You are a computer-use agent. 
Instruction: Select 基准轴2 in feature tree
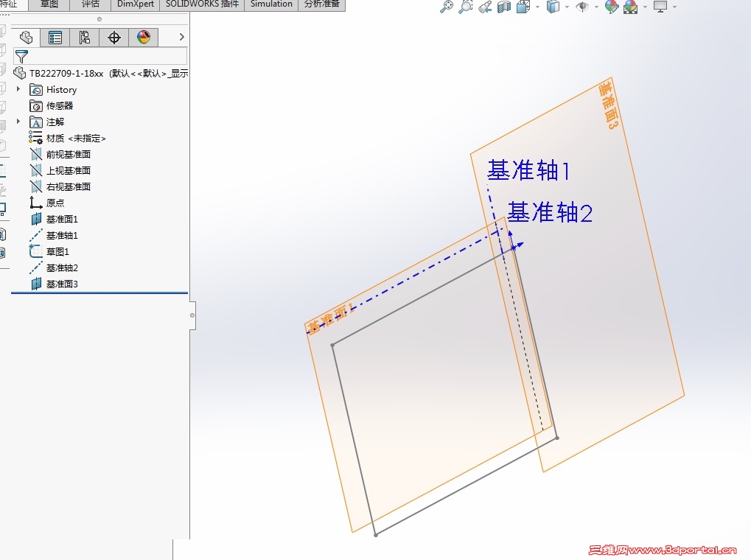(62, 268)
